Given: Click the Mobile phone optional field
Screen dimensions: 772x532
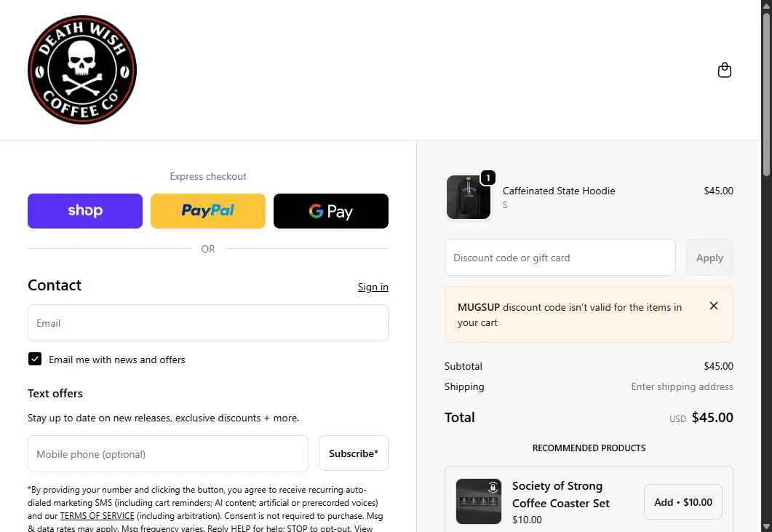Looking at the screenshot, I should pyautogui.click(x=168, y=453).
